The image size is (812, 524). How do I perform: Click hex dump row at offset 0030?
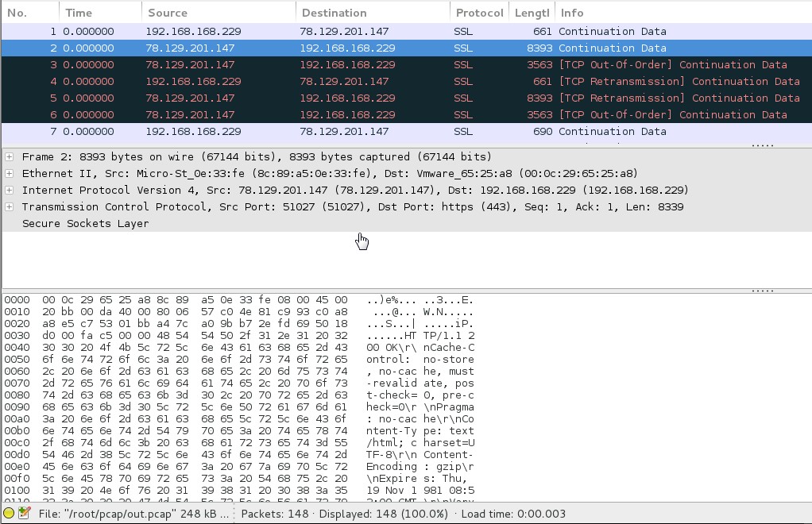[238, 336]
